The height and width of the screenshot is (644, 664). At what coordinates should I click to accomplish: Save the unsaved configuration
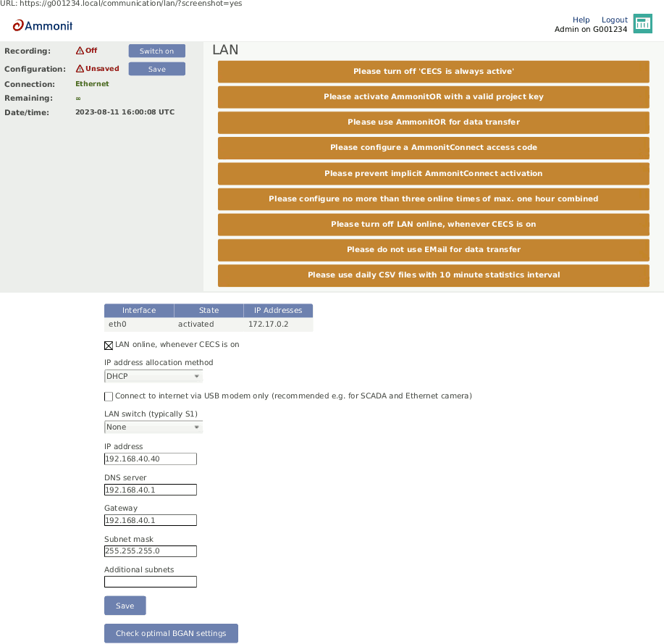(x=156, y=69)
